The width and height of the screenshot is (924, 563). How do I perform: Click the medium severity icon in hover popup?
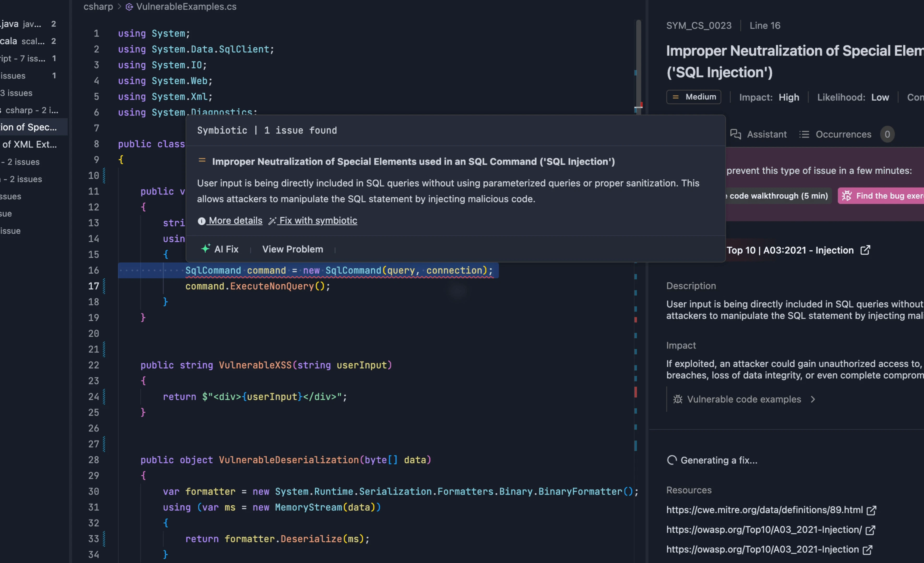202,160
